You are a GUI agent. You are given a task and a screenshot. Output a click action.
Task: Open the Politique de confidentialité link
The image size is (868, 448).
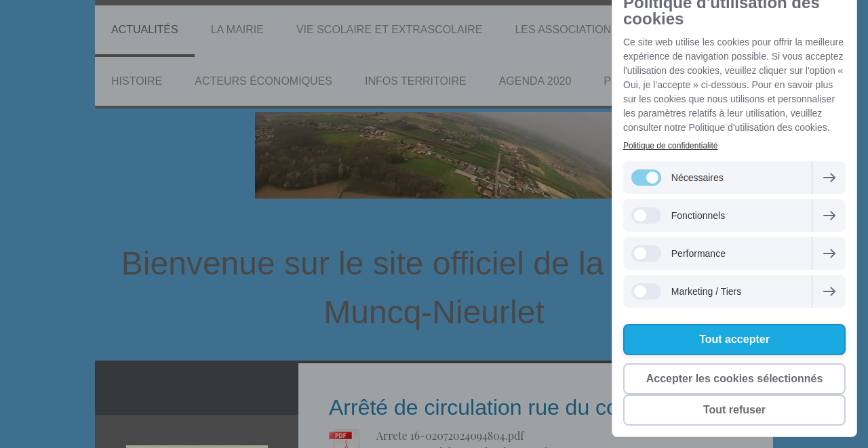coord(670,144)
